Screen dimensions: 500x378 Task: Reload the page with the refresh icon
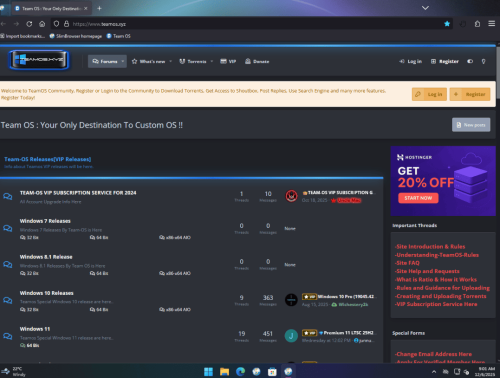(x=29, y=24)
